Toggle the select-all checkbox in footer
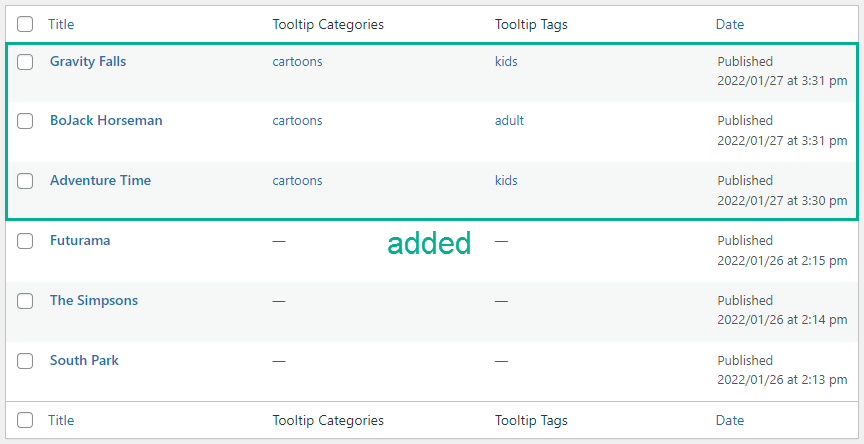This screenshot has width=864, height=444. (25, 420)
